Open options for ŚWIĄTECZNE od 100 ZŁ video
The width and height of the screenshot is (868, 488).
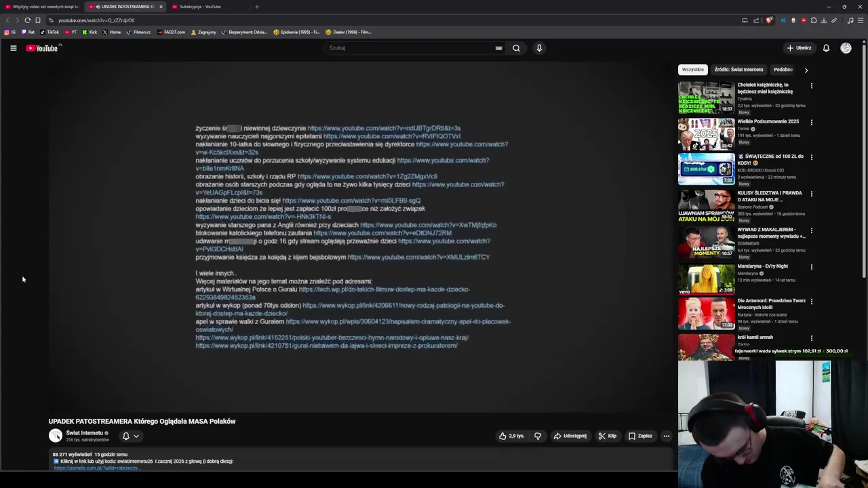click(x=811, y=157)
